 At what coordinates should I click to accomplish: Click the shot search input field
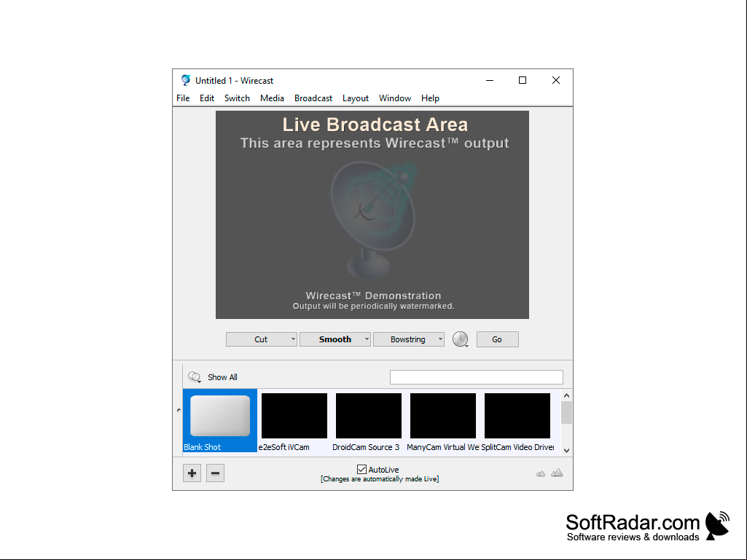point(477,377)
